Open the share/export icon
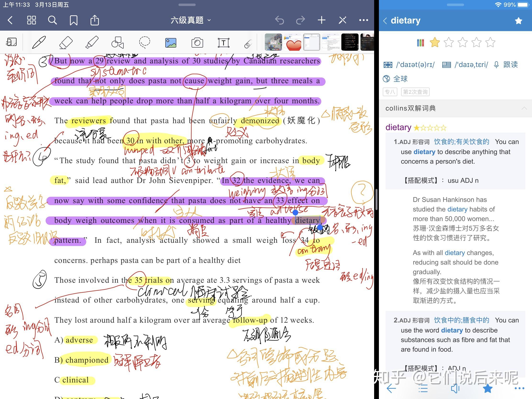This screenshot has width=532, height=399. point(94,20)
